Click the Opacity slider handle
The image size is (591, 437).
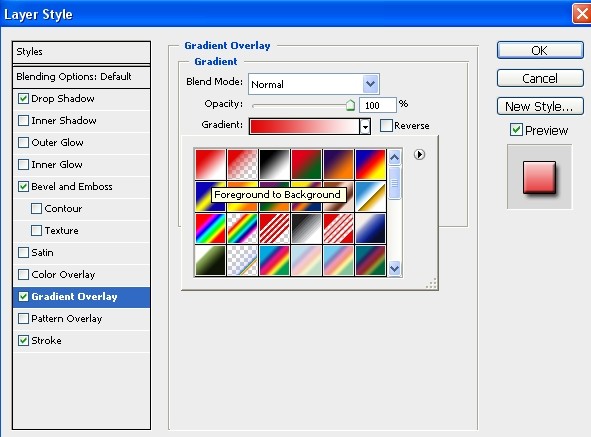point(350,105)
